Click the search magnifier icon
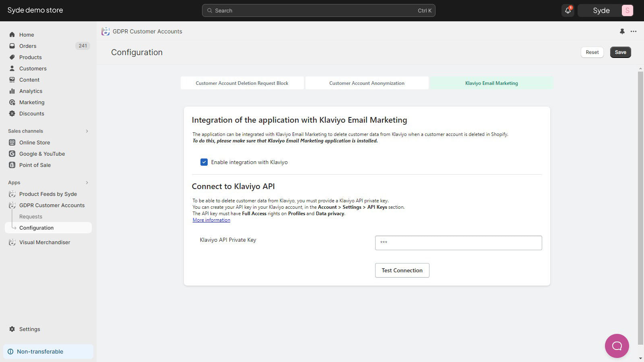 click(210, 10)
